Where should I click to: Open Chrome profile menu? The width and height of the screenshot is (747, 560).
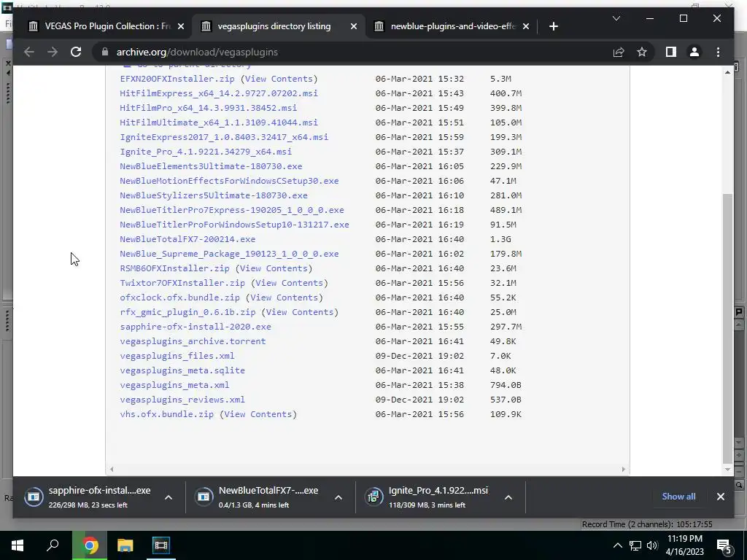(694, 52)
